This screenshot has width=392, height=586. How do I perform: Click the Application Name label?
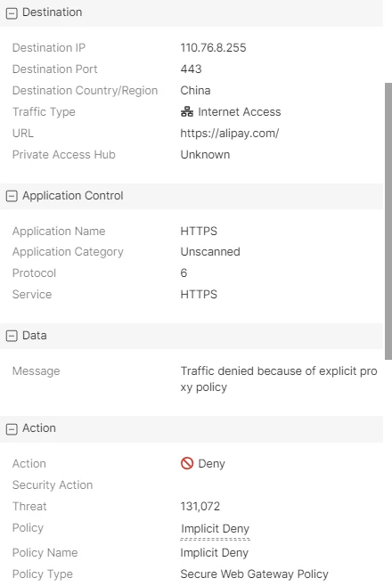[x=59, y=231]
